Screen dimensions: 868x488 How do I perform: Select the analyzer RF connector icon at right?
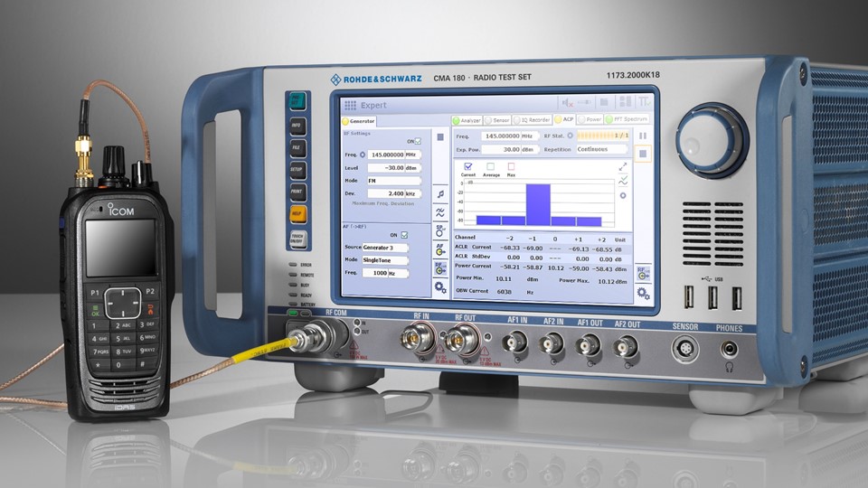[x=643, y=273]
